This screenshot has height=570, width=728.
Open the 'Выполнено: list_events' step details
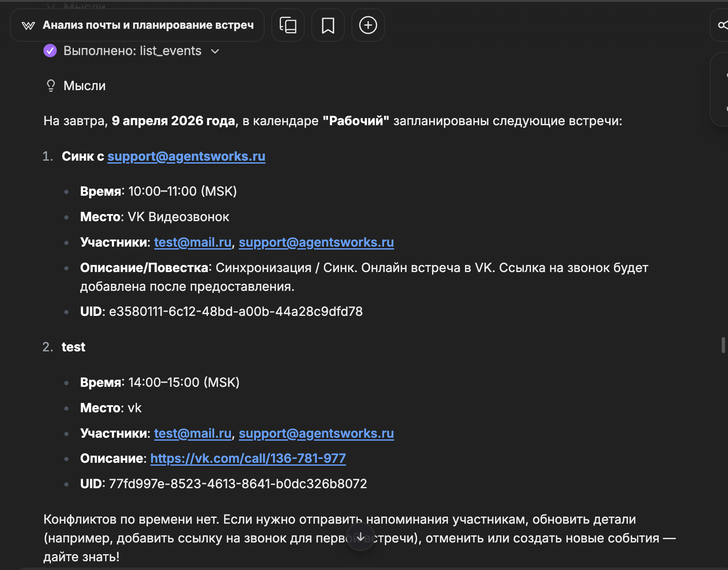click(x=132, y=51)
